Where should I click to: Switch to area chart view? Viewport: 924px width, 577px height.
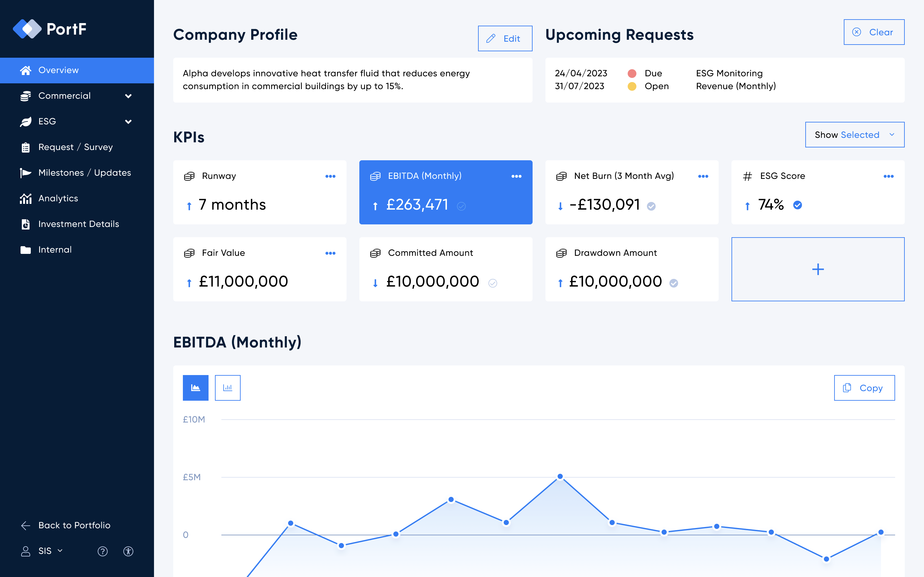click(195, 388)
